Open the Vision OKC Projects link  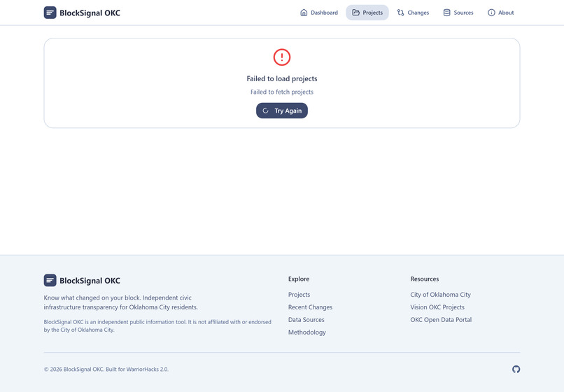click(x=437, y=307)
